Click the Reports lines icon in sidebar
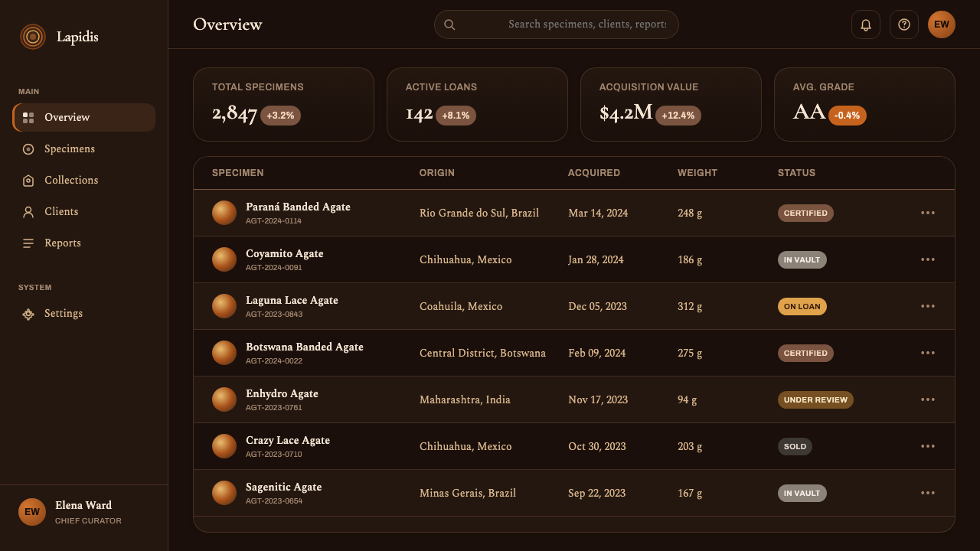The height and width of the screenshot is (551, 980). coord(28,243)
